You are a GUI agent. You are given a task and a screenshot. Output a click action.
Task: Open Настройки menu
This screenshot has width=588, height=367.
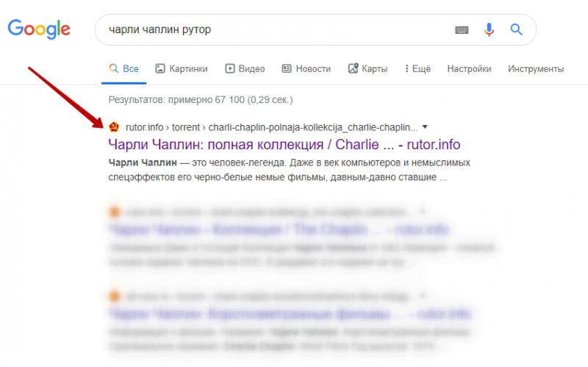[x=469, y=68]
